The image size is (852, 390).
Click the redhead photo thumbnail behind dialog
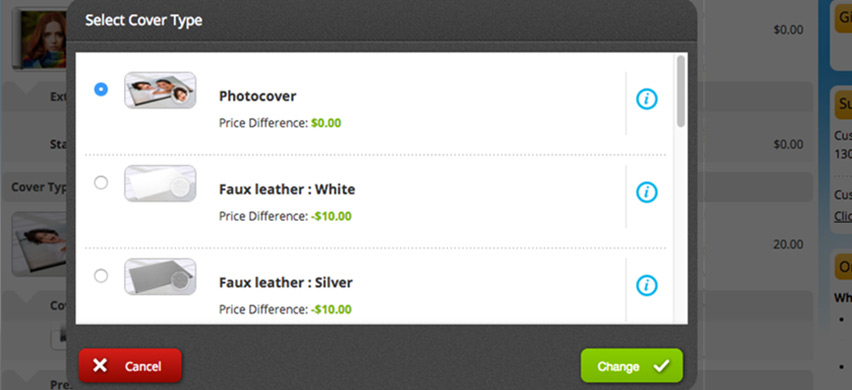(42, 39)
